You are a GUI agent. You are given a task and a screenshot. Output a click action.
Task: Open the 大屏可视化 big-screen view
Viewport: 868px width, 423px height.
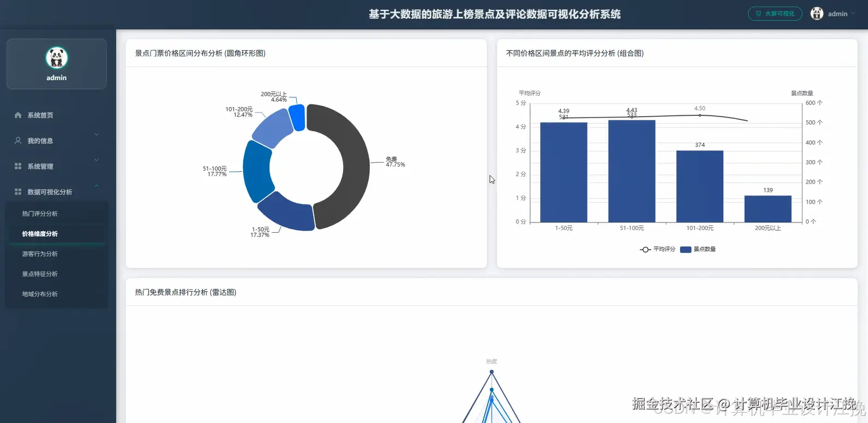[775, 14]
